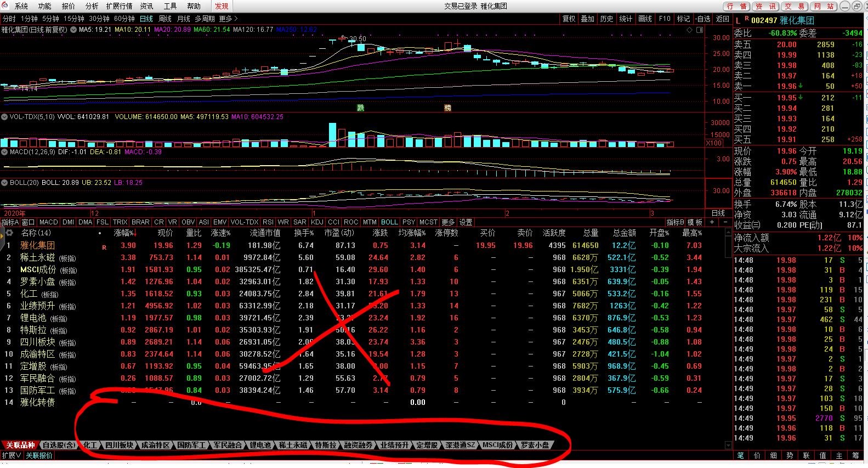Click the R mark beside 002497

click(x=746, y=19)
